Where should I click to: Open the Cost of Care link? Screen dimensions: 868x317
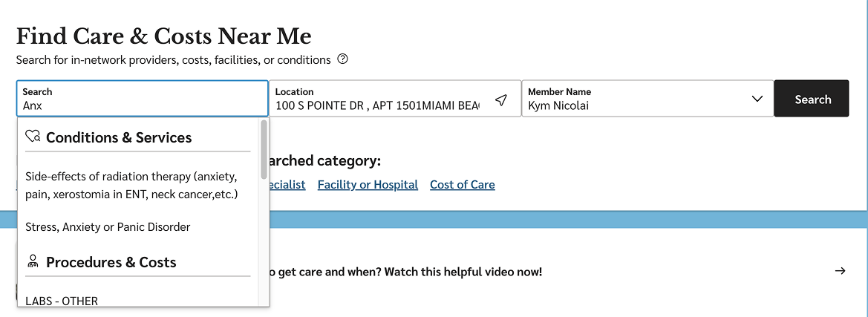tap(462, 185)
